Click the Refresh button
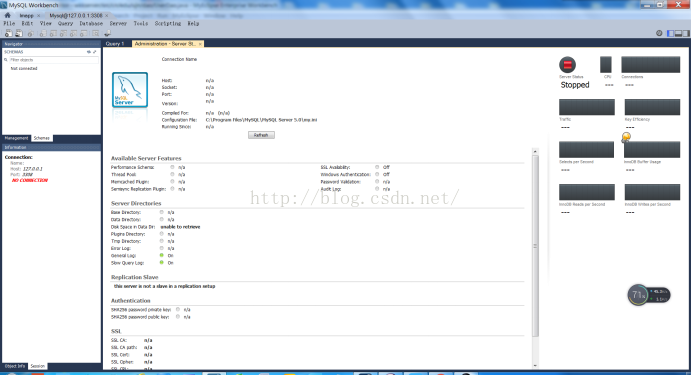This screenshot has width=692, height=375. pyautogui.click(x=261, y=135)
